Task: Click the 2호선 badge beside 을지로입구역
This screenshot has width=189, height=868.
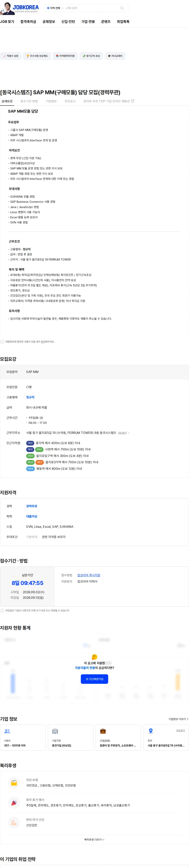Action: point(30,456)
